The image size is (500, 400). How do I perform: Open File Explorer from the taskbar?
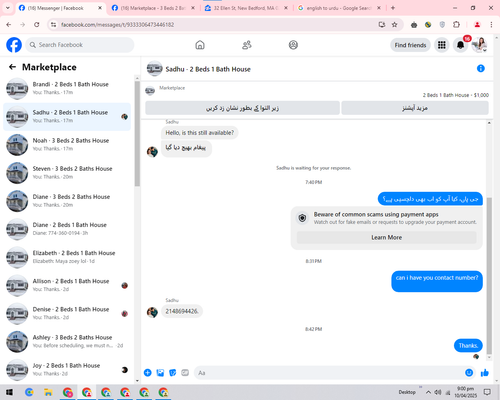[x=48, y=392]
